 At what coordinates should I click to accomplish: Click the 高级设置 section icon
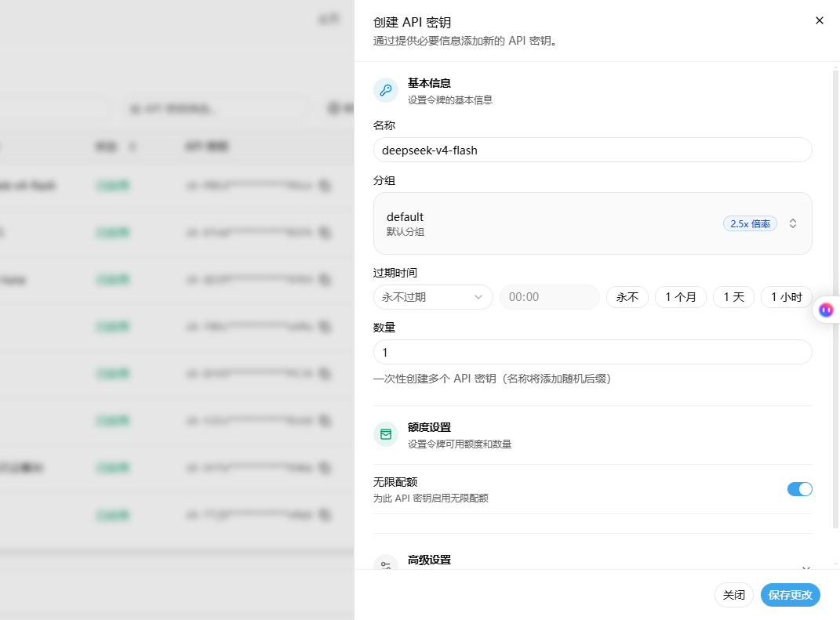click(x=386, y=564)
